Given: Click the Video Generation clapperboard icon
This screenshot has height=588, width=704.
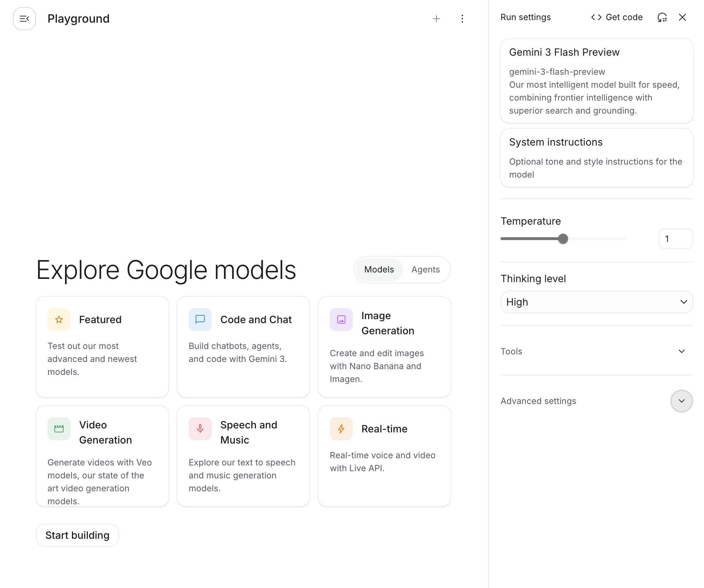Looking at the screenshot, I should (59, 429).
